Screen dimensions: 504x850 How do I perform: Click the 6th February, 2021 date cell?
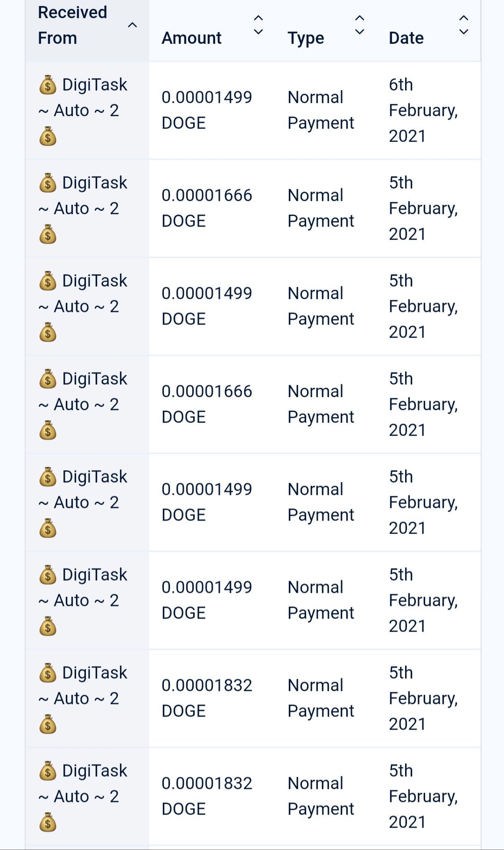(423, 111)
